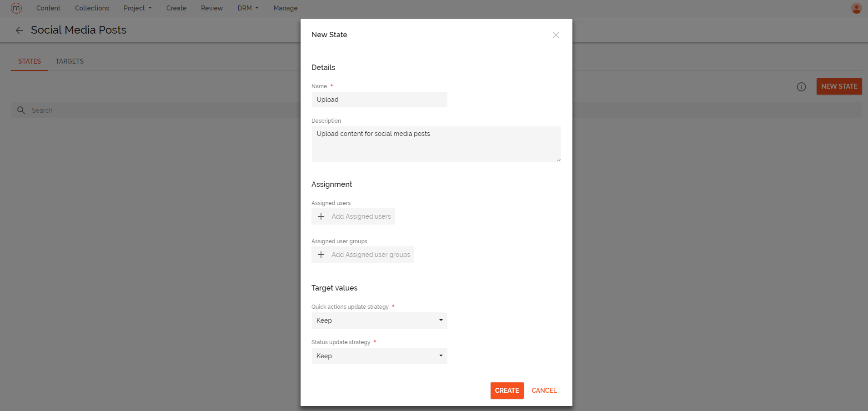
Task: Focus the Name field containing Upload
Action: pyautogui.click(x=379, y=100)
